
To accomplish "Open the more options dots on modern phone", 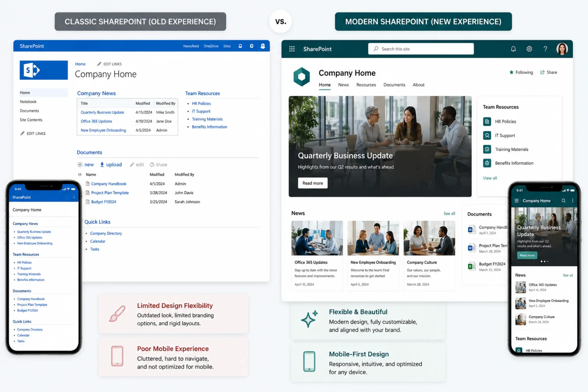I will coord(573,201).
